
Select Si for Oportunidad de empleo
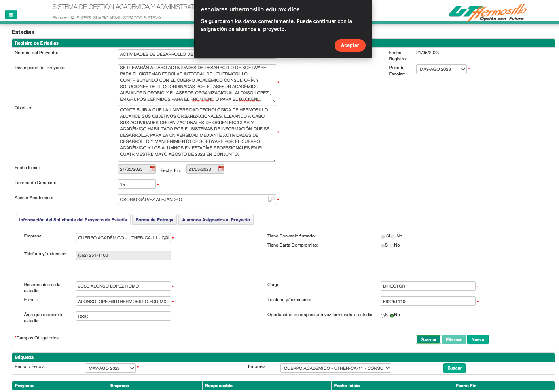click(383, 315)
